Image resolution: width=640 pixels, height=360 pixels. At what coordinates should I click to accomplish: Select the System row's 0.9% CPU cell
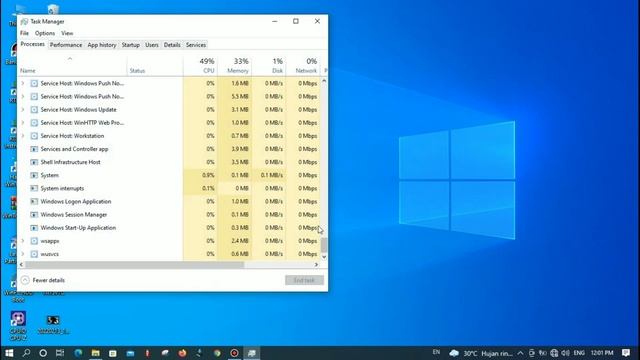click(x=200, y=175)
